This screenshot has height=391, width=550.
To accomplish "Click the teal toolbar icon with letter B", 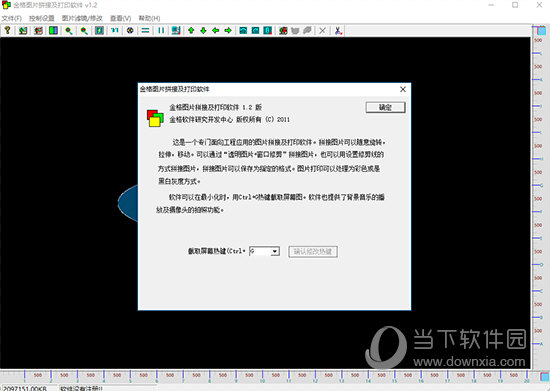I will (268, 31).
